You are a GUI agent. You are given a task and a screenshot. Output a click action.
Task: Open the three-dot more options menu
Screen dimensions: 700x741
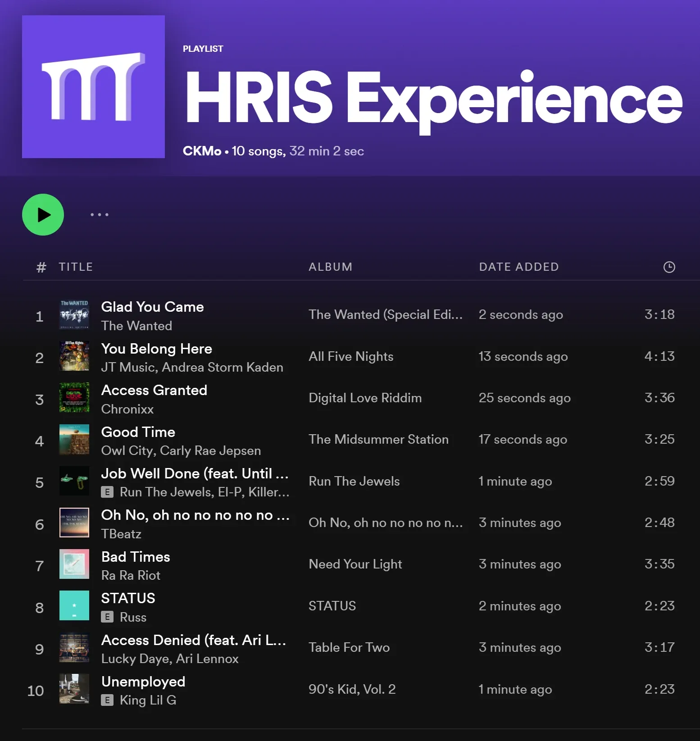(x=100, y=214)
